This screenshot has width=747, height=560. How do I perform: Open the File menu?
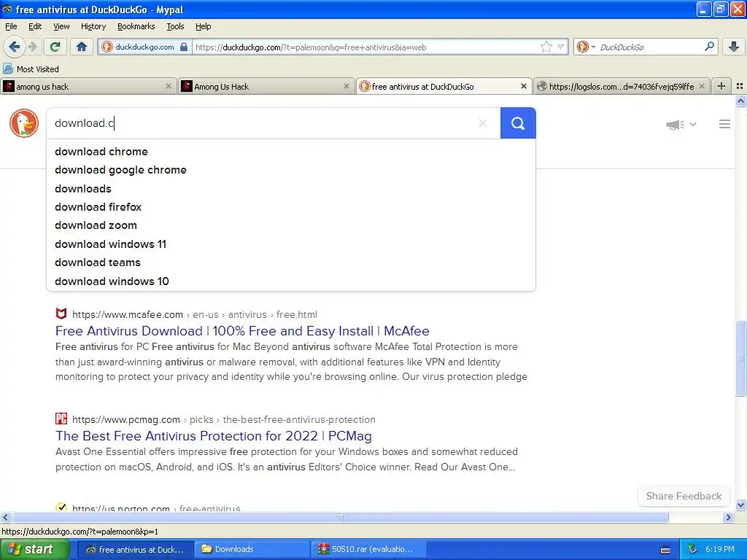click(x=11, y=26)
